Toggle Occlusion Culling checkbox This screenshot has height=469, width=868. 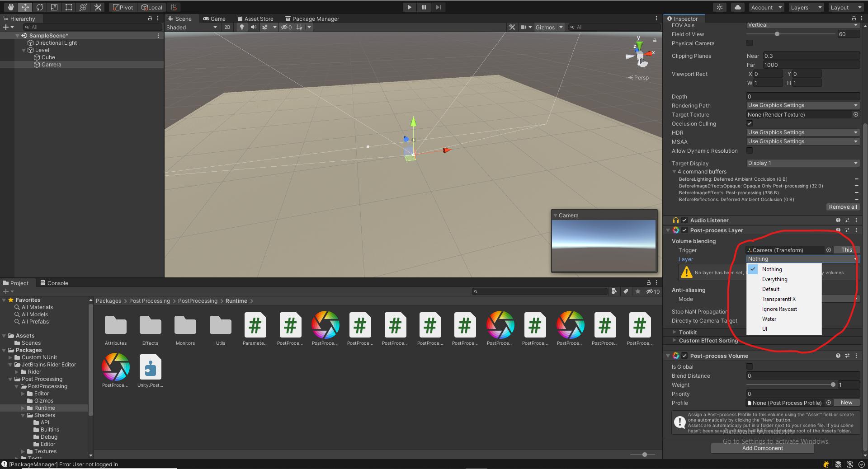coord(750,123)
